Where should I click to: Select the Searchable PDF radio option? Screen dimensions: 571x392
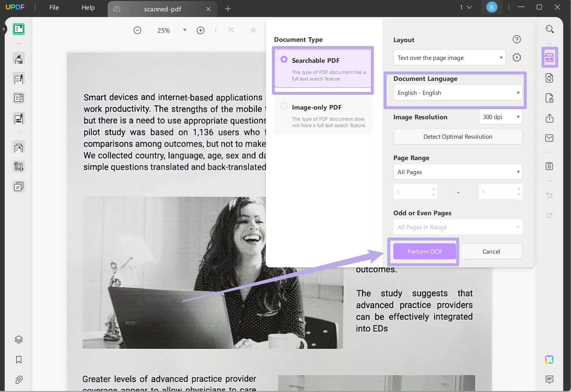click(x=284, y=59)
